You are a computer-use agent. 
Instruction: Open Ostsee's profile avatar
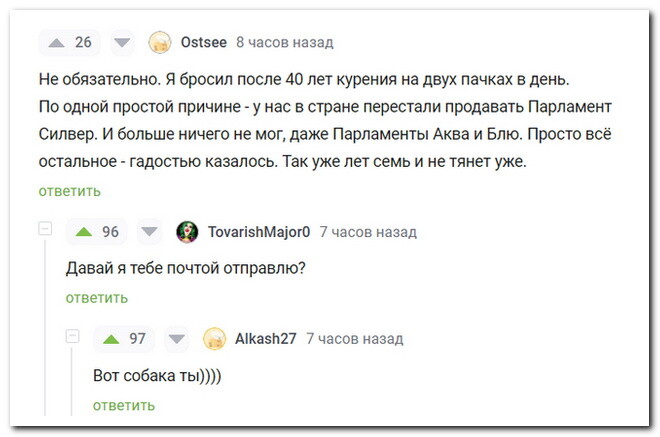160,42
